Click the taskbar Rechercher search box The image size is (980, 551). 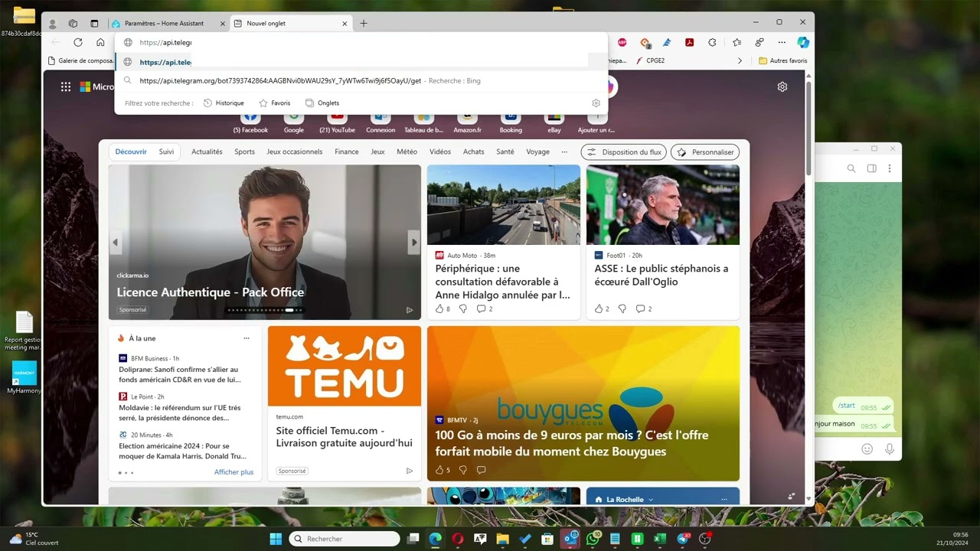tap(345, 539)
